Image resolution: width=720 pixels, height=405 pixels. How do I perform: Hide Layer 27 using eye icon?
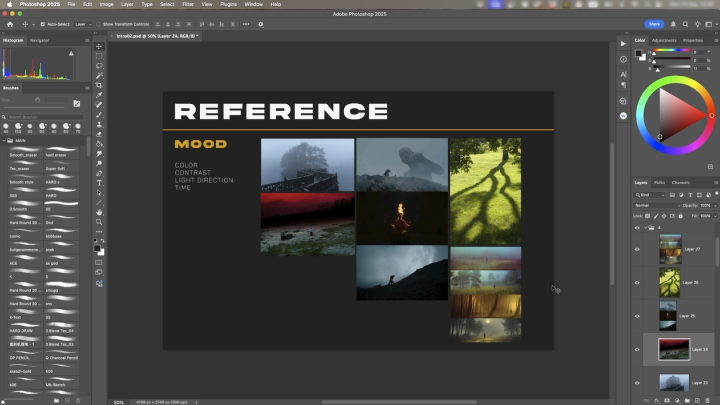coord(637,247)
